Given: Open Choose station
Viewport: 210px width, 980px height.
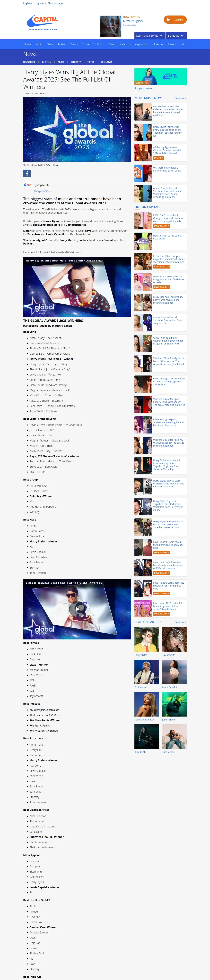Looking at the screenshot, I should pos(56,3).
